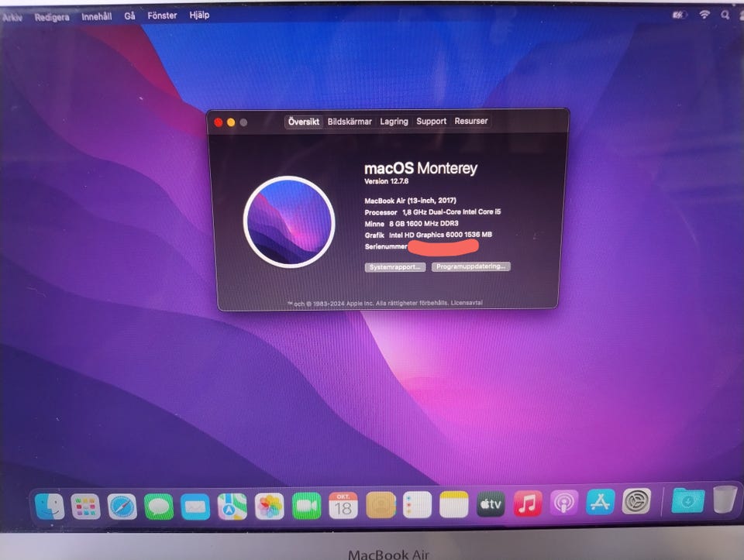Open the Arkiv menu
This screenshot has width=744, height=560.
pos(12,18)
